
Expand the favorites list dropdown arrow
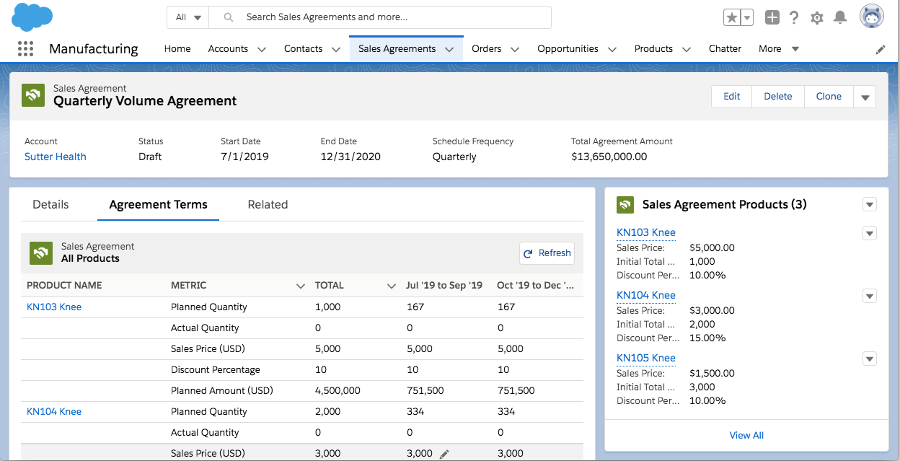tap(747, 17)
